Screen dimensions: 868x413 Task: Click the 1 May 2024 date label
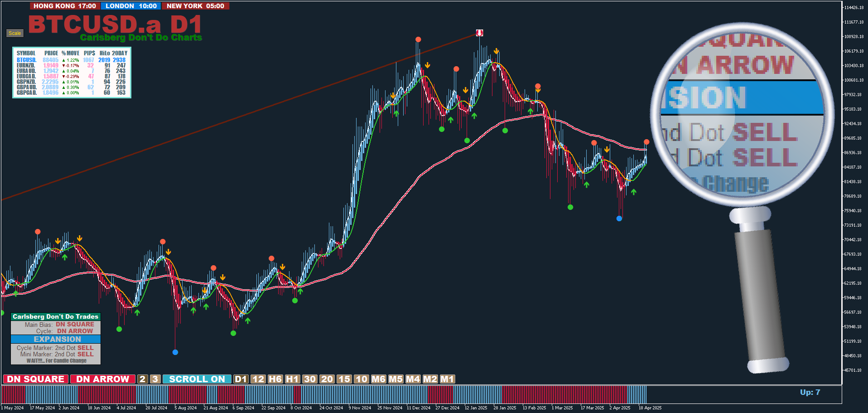click(x=12, y=408)
